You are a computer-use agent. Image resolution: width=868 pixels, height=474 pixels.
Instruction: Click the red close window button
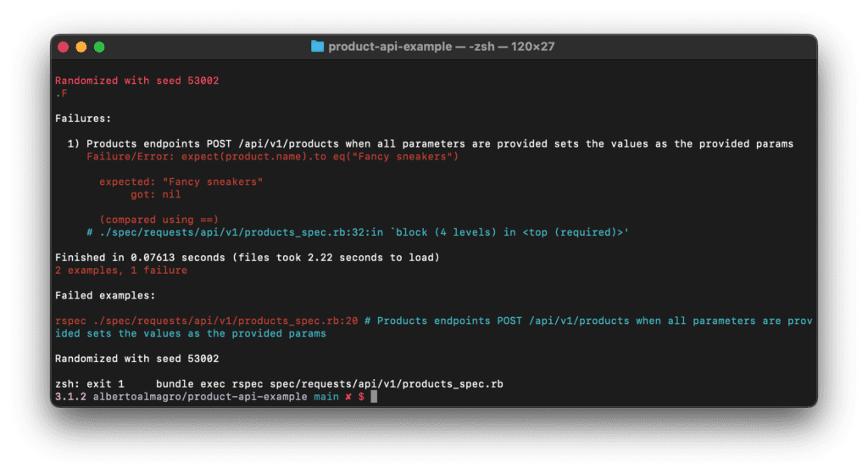click(x=63, y=47)
